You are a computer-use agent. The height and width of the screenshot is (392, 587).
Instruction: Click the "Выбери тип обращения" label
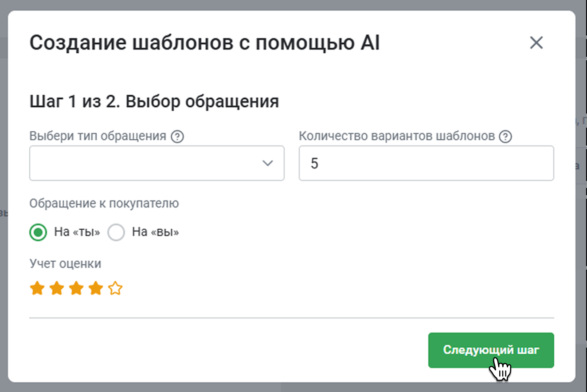coord(98,136)
